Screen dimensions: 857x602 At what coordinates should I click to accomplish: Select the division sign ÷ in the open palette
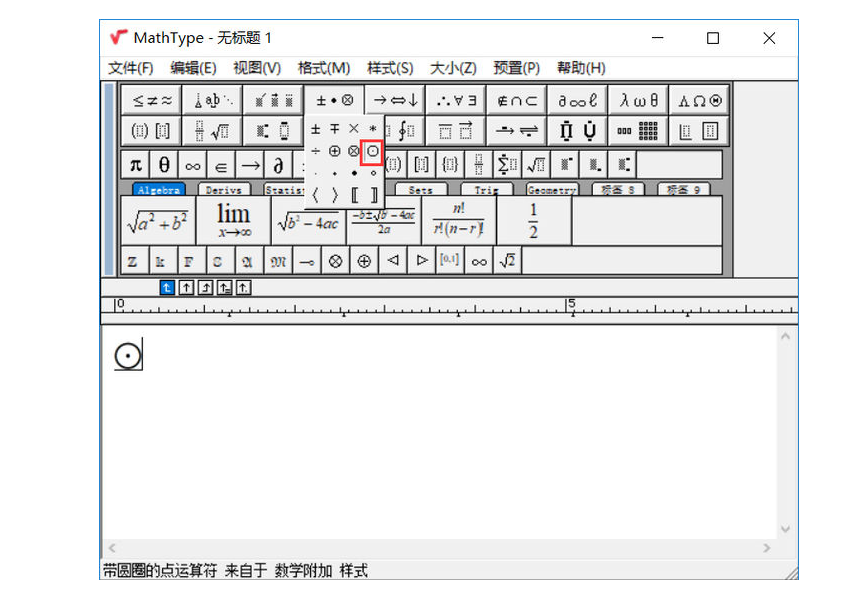[x=315, y=151]
